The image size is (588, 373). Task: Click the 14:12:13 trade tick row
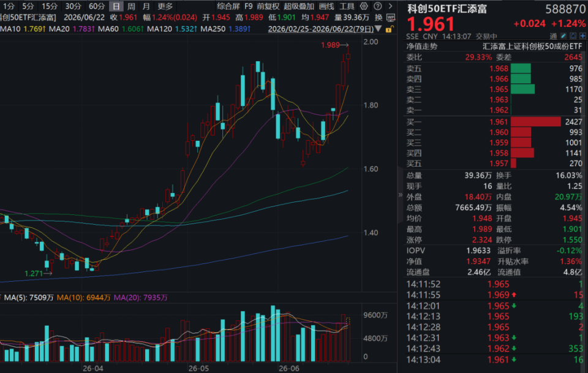[x=494, y=317]
